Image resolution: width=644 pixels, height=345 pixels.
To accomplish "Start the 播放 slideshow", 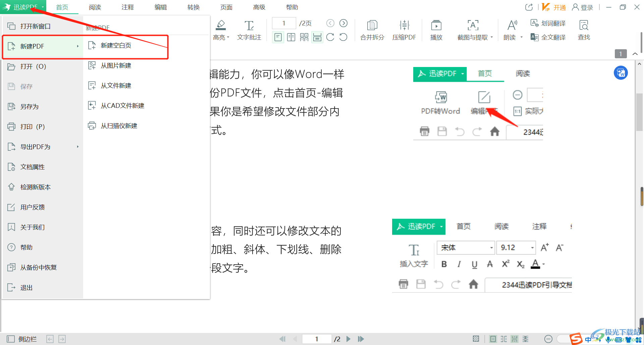I will (436, 30).
